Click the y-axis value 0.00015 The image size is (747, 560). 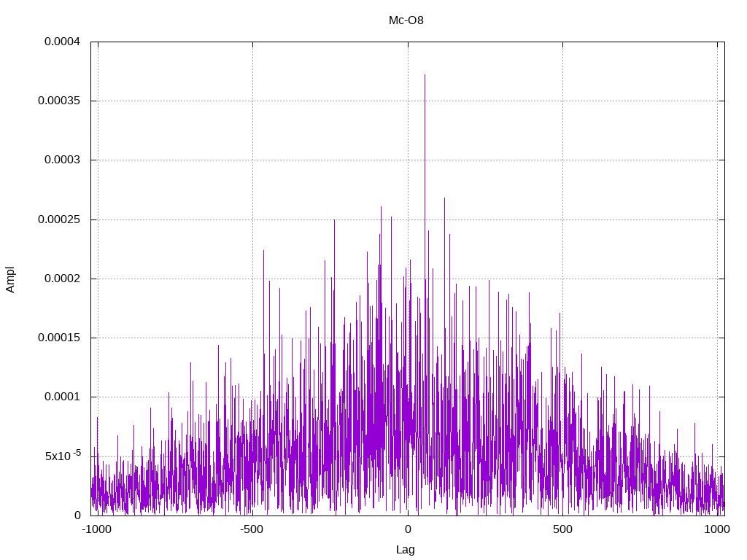tap(59, 338)
